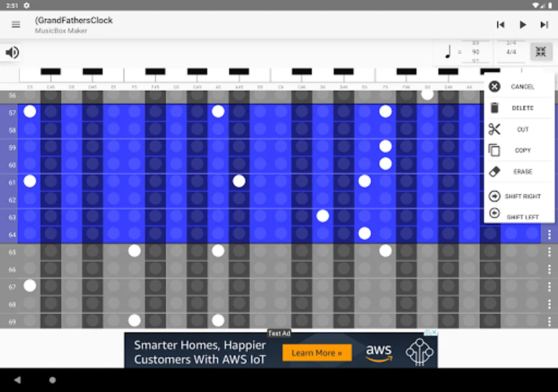Select row number 66
Viewport: 558px width, 392px height.
[x=12, y=270]
